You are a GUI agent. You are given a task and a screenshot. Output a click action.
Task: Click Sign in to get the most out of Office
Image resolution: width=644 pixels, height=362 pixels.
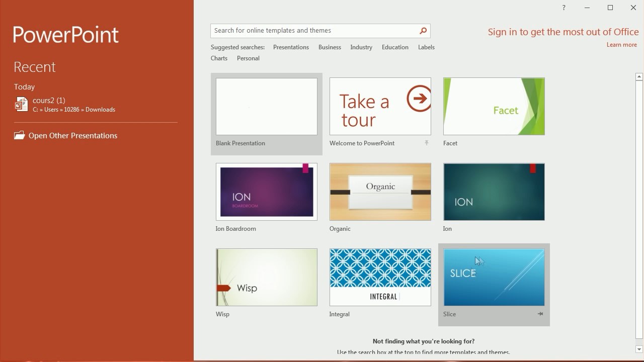[x=563, y=32]
